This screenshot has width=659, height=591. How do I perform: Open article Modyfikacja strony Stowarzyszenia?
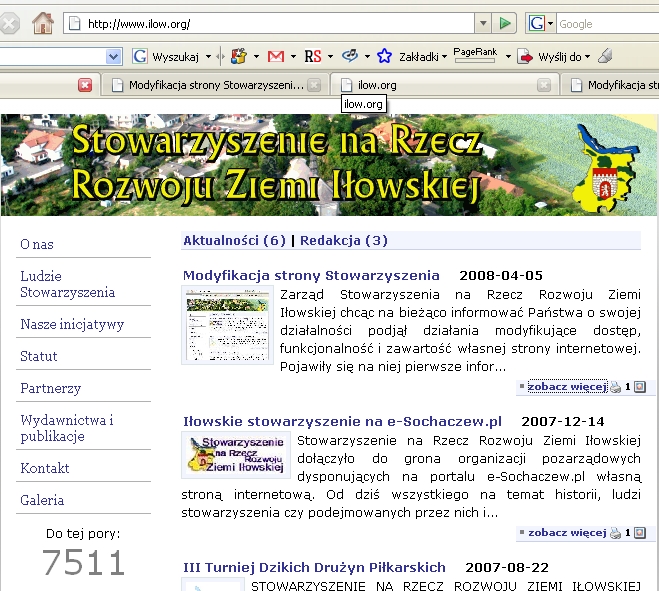tap(311, 276)
